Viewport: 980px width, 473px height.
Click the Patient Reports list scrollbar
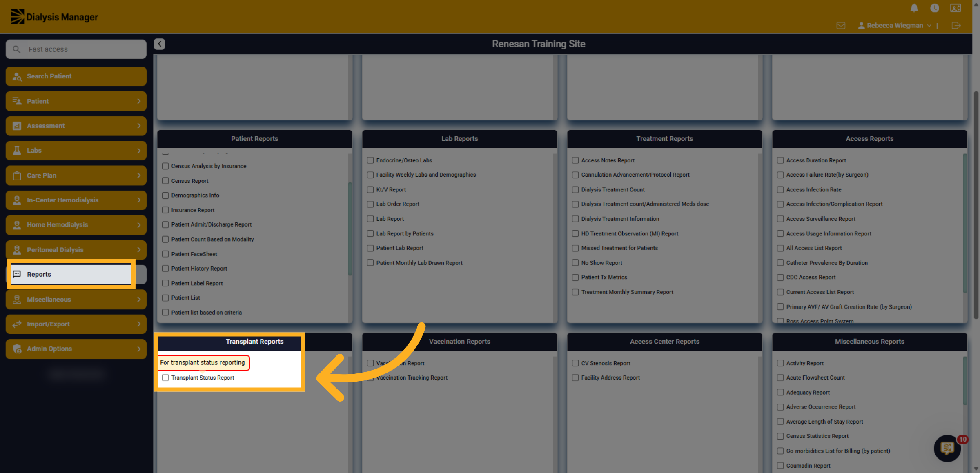click(x=350, y=229)
